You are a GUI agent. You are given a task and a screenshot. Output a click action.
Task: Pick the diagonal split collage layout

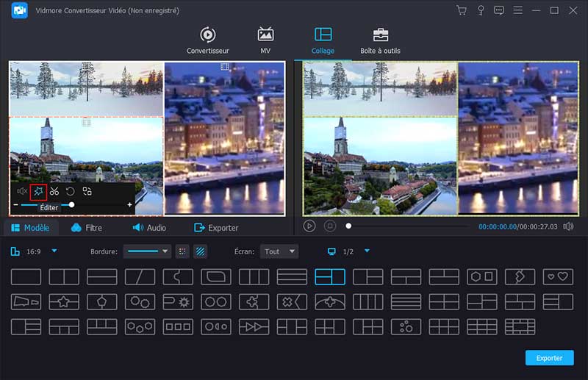(x=140, y=277)
